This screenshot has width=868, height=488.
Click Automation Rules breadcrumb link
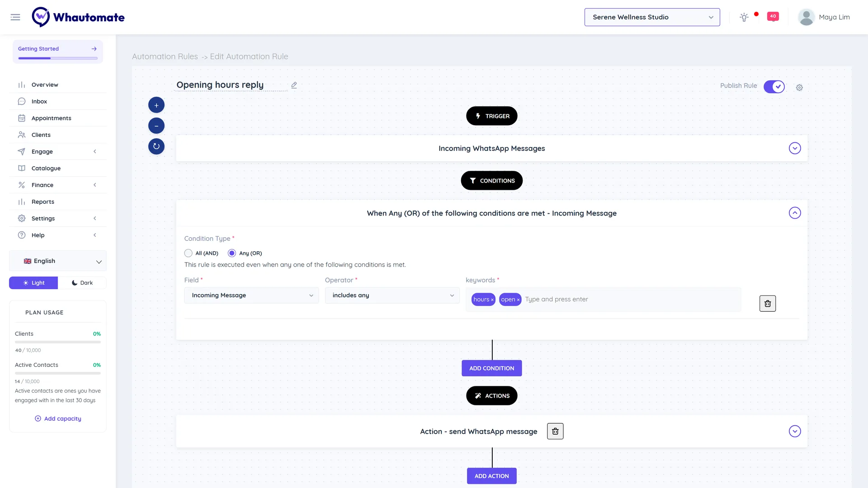165,56
